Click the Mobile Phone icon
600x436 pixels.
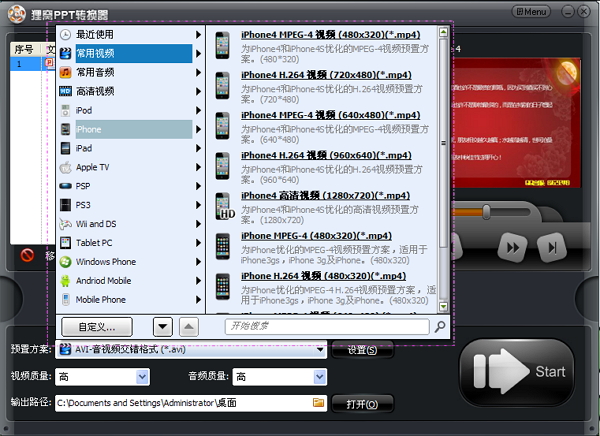click(65, 299)
